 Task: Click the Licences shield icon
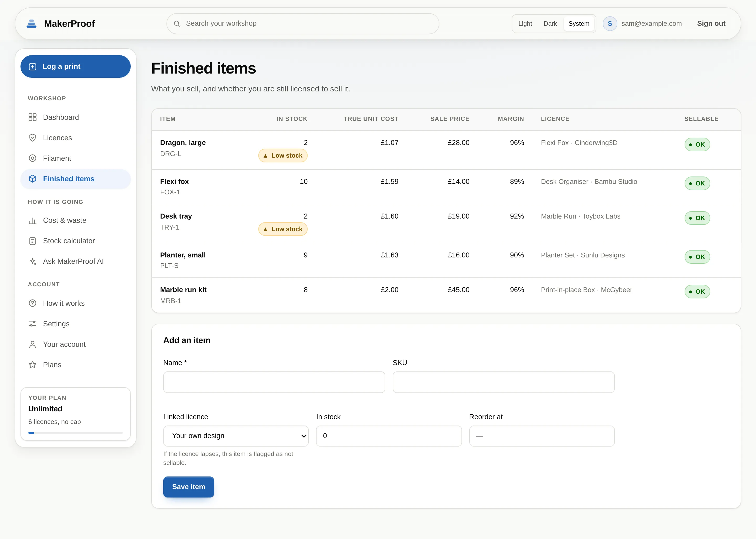coord(33,138)
